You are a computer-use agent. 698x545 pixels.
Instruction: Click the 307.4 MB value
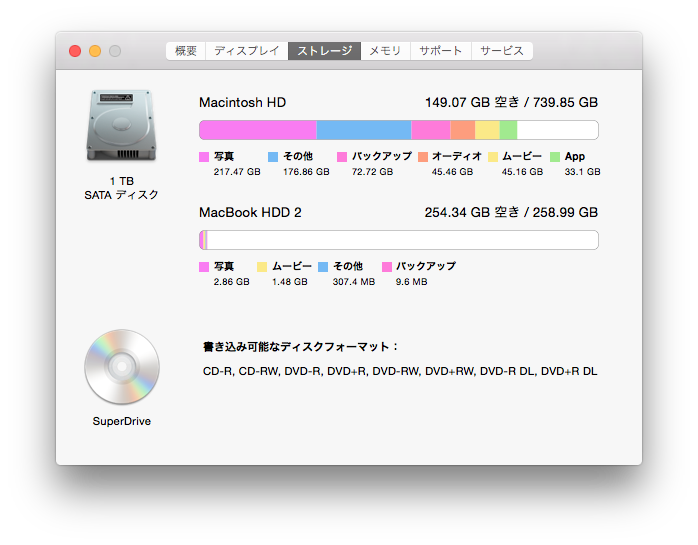pyautogui.click(x=354, y=282)
